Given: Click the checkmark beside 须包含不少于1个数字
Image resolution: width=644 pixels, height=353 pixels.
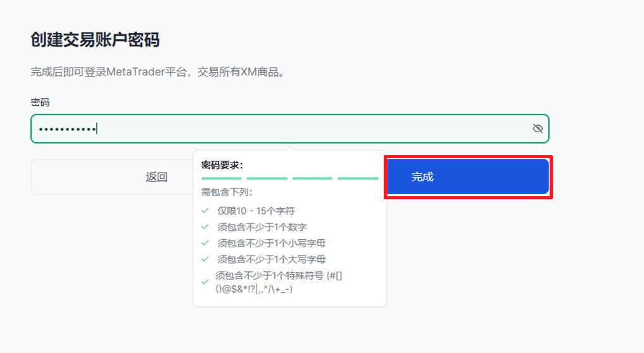Looking at the screenshot, I should [x=205, y=226].
